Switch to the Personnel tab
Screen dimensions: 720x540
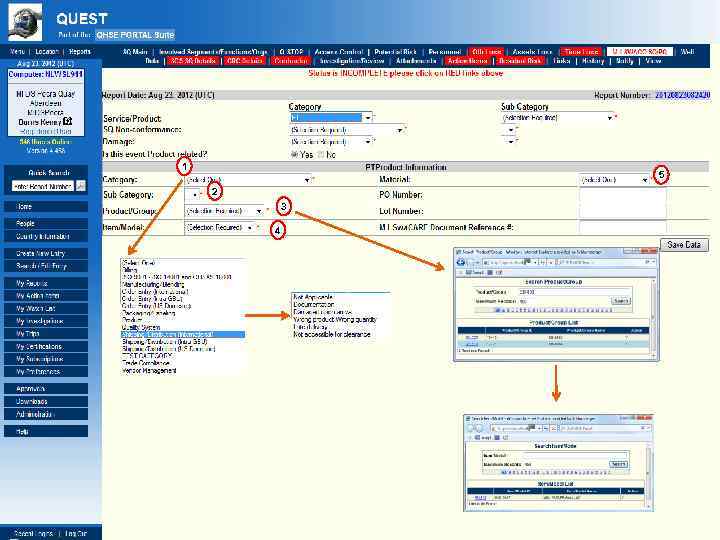pos(444,52)
